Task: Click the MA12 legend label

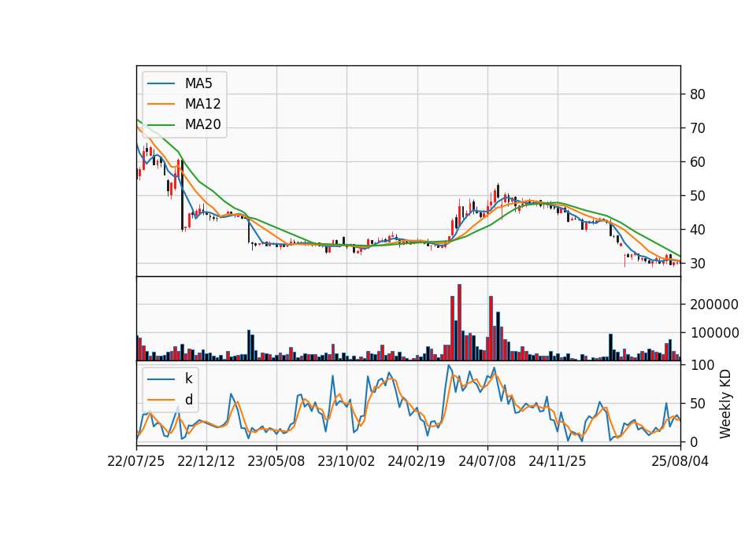Action: [x=202, y=104]
